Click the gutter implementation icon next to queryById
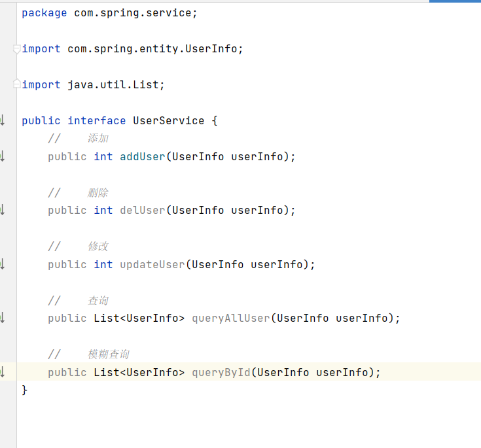Screen dimensions: 481x448 (x=2, y=371)
